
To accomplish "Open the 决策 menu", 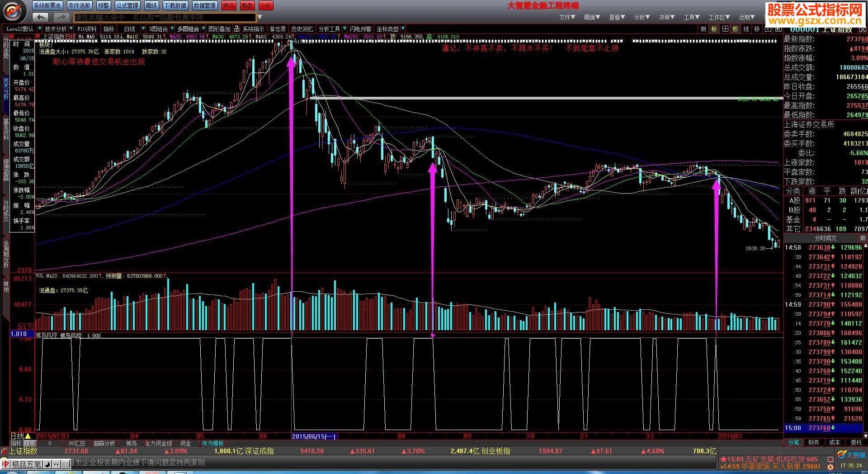I will pyautogui.click(x=666, y=17).
